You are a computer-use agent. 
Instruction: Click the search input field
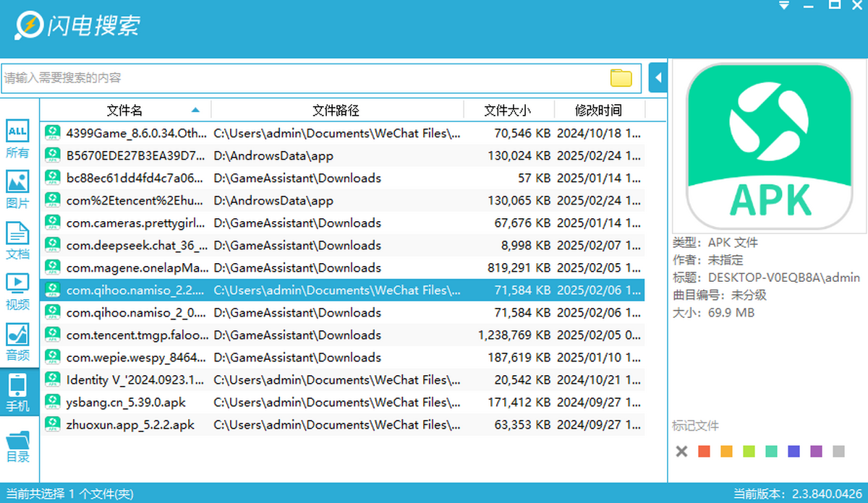[x=304, y=78]
